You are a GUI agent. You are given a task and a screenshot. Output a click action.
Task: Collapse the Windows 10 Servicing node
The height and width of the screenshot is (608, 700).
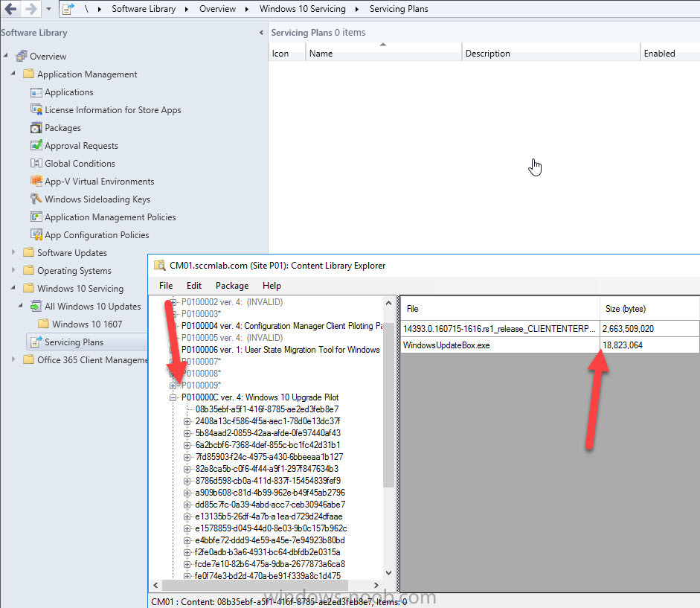tap(13, 287)
